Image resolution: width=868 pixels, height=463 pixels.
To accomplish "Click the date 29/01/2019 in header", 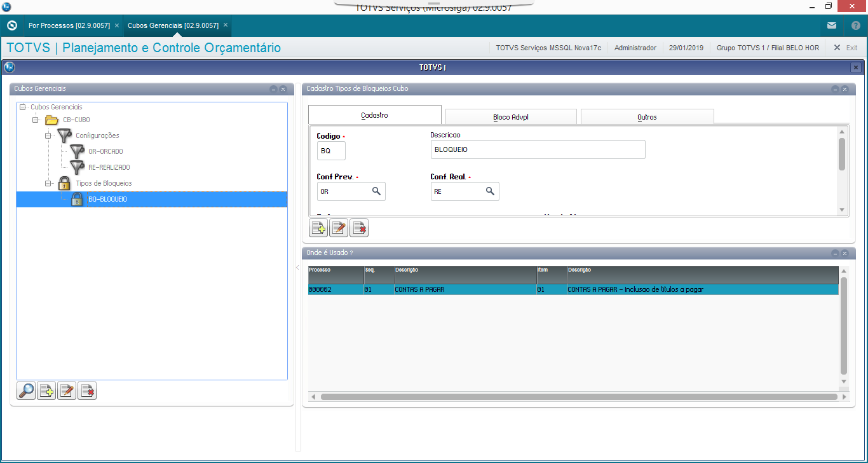I will 686,48.
